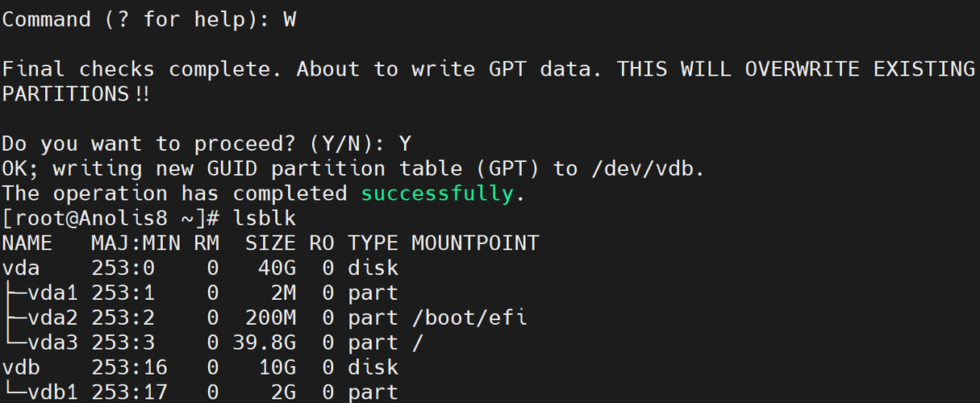Click the MOUNTPOINT column header
The image size is (980, 403).
[475, 243]
